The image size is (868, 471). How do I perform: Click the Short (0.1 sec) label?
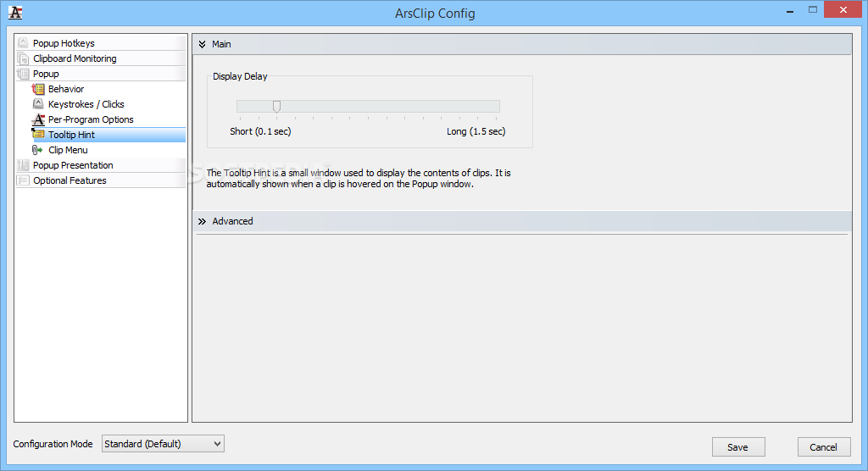coord(260,131)
